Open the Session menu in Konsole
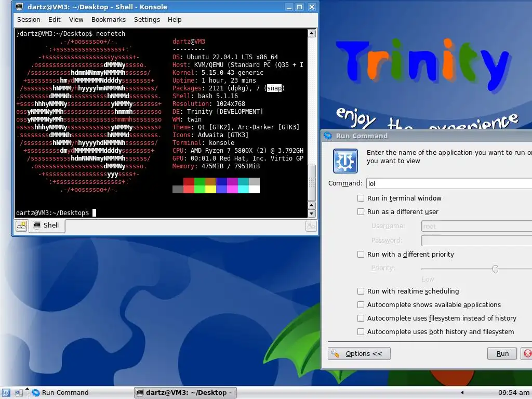Viewport: 532px width, 399px height. point(29,20)
